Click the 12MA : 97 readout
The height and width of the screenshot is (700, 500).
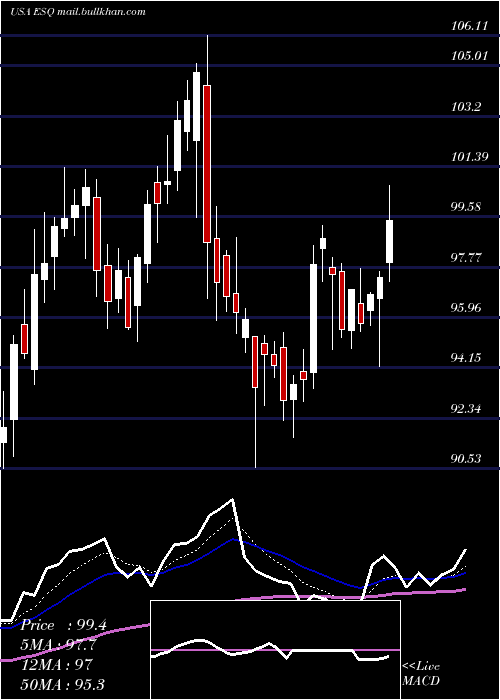tap(56, 665)
